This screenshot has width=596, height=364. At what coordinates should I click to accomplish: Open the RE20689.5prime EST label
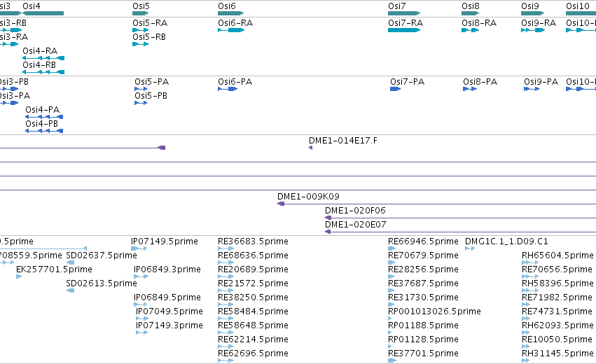click(x=253, y=269)
